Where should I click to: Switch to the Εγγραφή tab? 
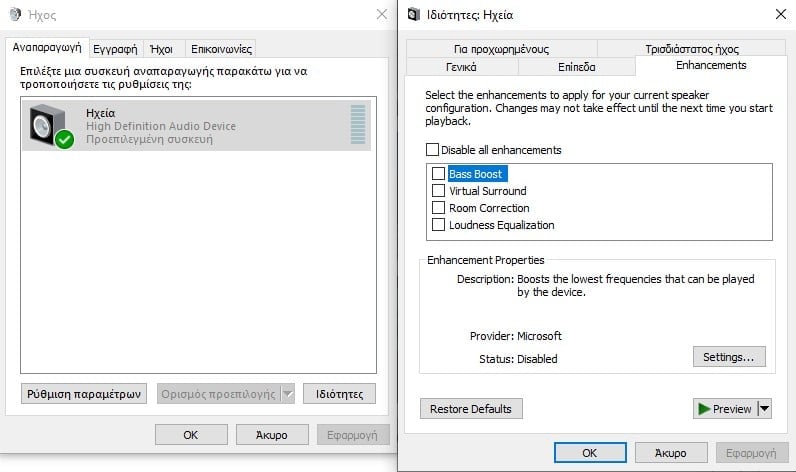114,48
